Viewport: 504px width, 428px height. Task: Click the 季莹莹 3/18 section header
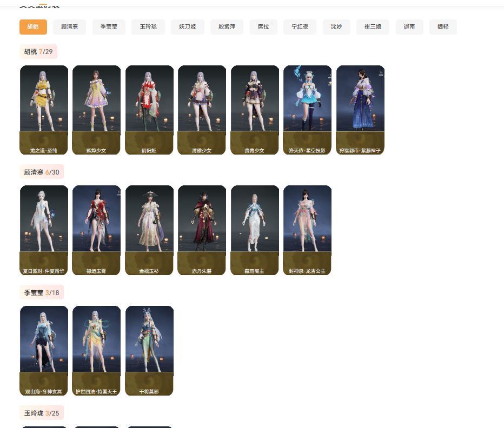click(x=42, y=292)
